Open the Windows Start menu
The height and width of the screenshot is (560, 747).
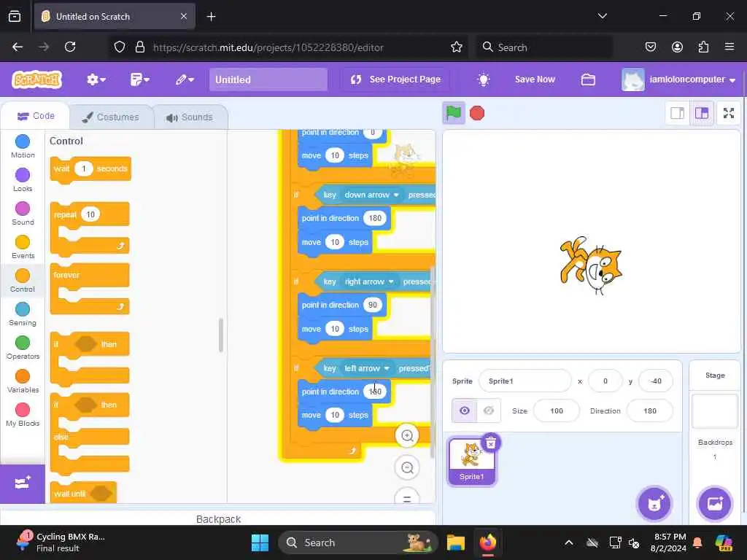260,542
